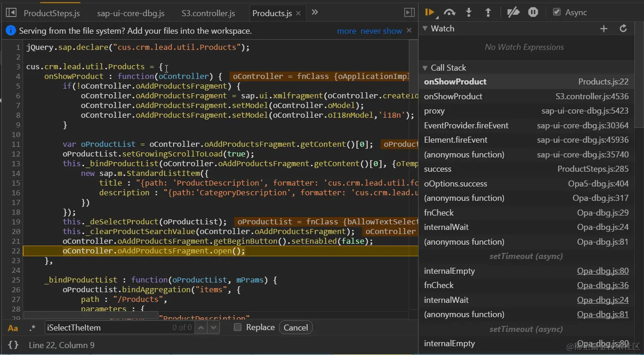The width and height of the screenshot is (644, 355).
Task: Open the ProductSteps.js tab
Action: click(52, 13)
